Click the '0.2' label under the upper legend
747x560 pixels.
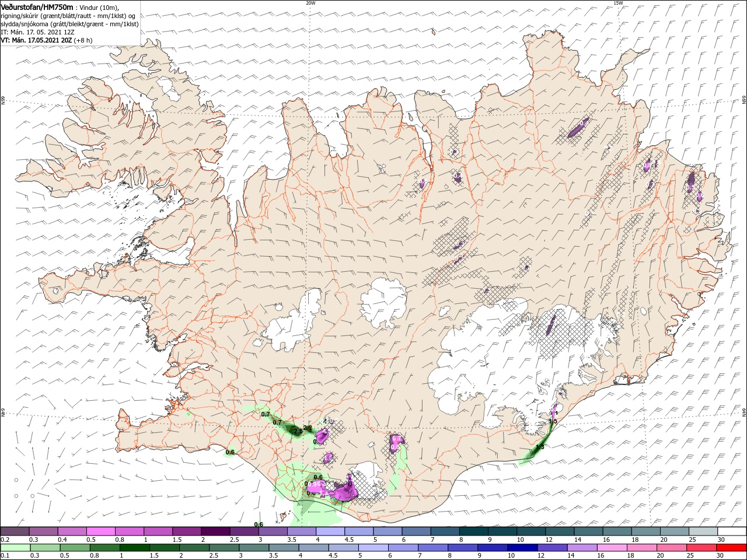pyautogui.click(x=5, y=540)
